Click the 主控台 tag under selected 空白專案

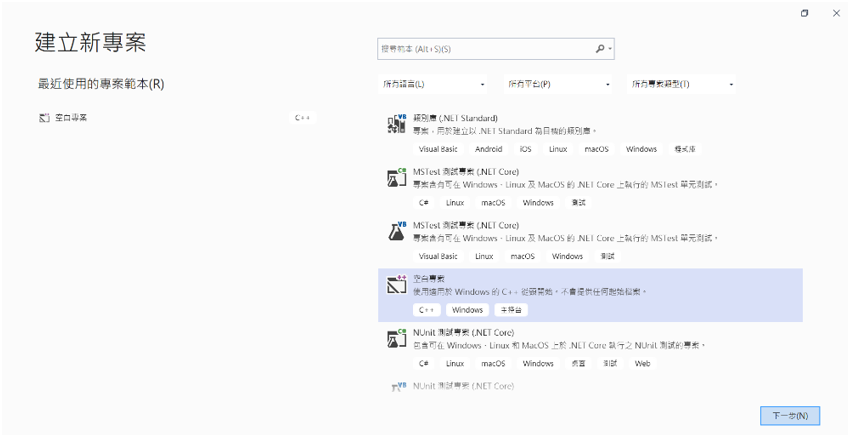click(511, 310)
